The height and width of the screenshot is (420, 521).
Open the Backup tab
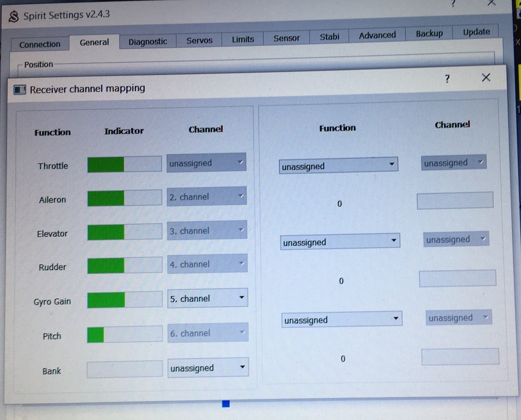pos(429,33)
